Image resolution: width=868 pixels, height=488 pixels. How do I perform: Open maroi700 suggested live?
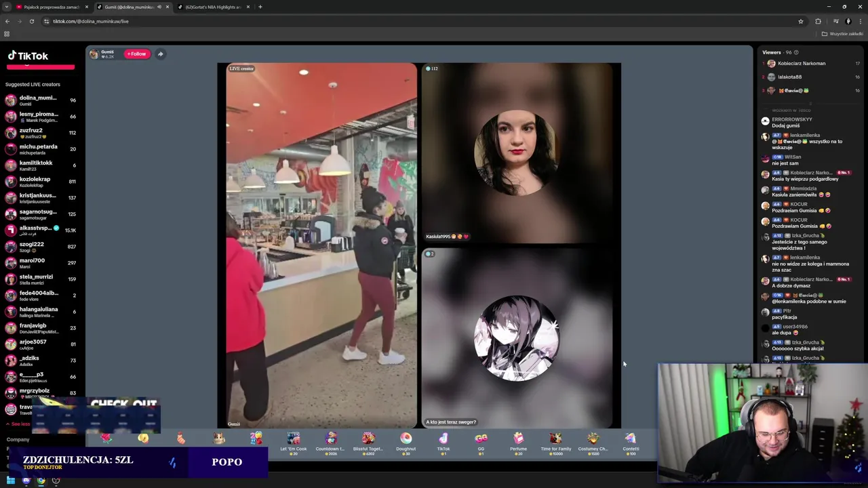(41, 263)
